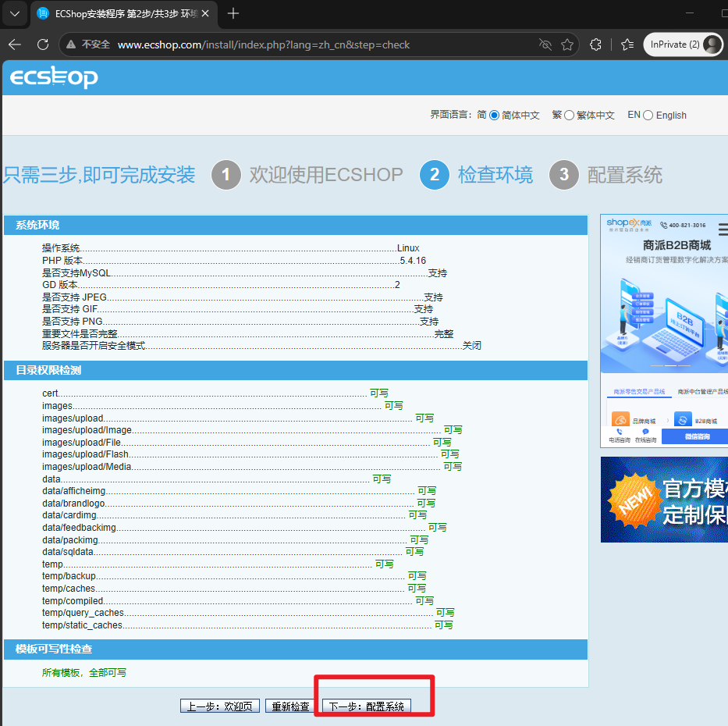
Task: Click the InPrivate (2) profile button
Action: tap(683, 44)
